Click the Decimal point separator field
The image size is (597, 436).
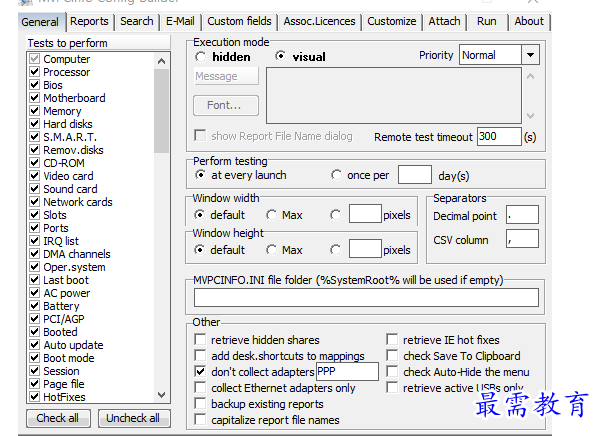[x=522, y=214]
